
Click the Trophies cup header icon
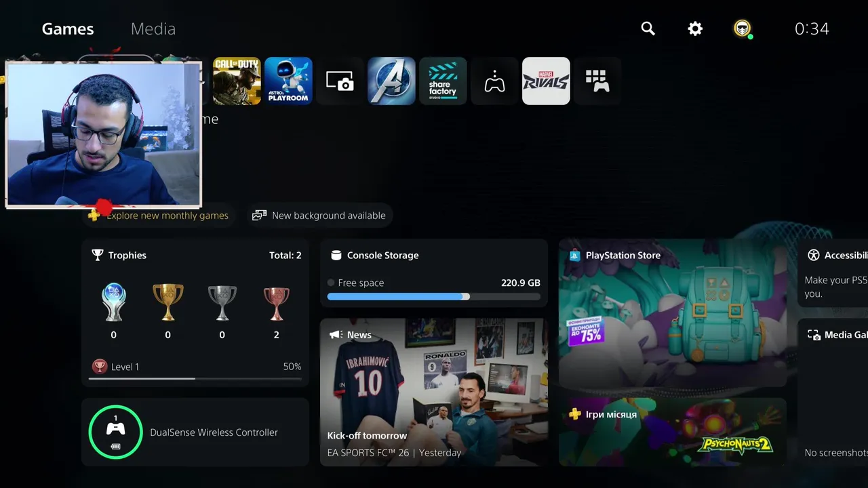coord(98,255)
